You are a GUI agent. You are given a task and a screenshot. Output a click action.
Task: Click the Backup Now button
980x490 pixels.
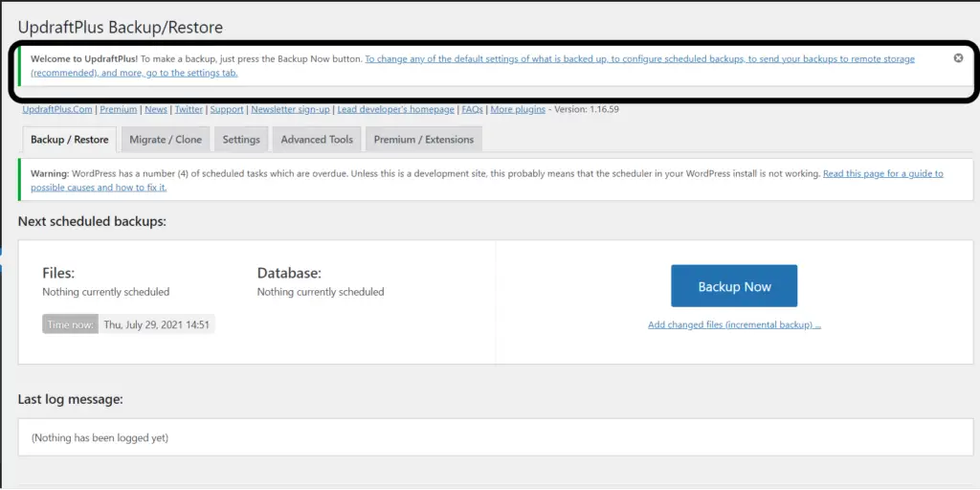734,286
